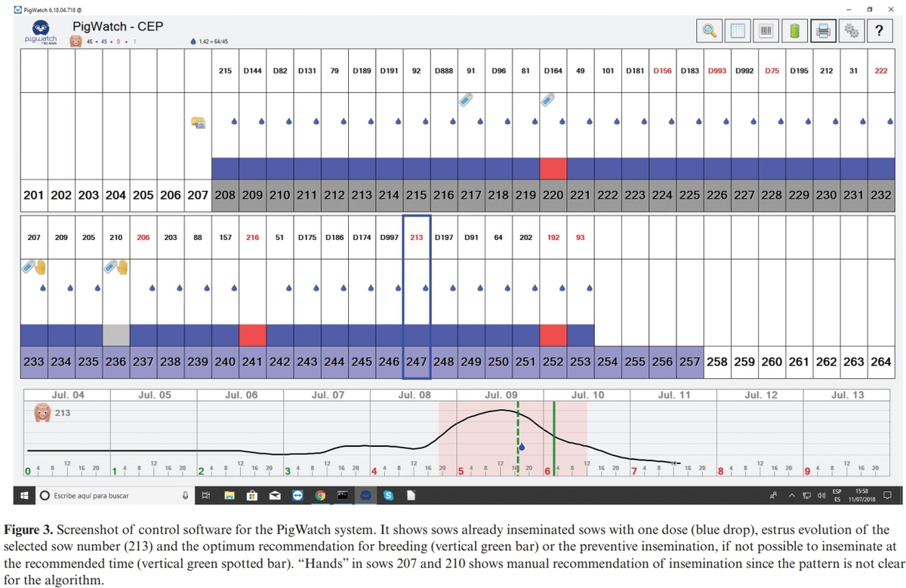906x588 pixels.
Task: Click the tag icon above stall 217
Action: 467,100
